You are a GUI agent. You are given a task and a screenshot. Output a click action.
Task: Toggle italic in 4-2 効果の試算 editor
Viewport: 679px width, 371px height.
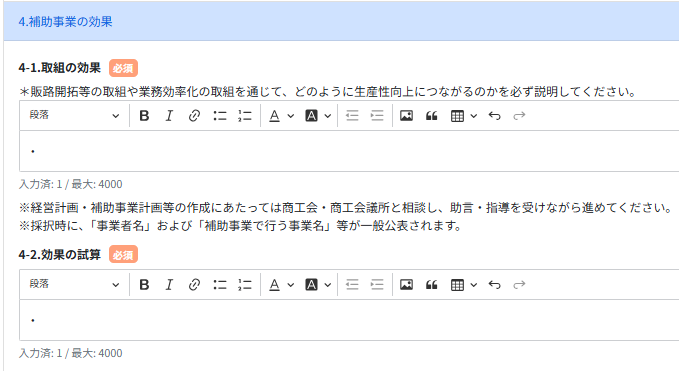(x=169, y=284)
